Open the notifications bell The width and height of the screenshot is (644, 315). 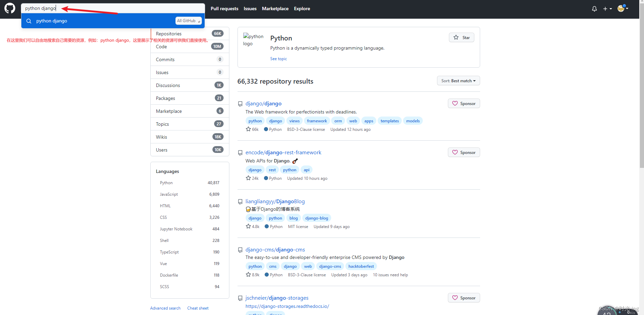point(594,9)
